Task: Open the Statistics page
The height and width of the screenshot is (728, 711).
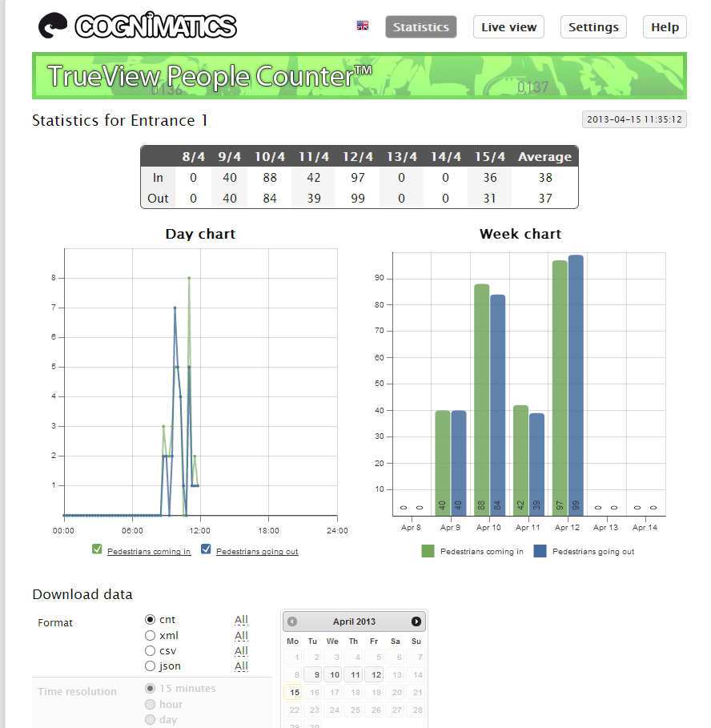Action: (421, 27)
